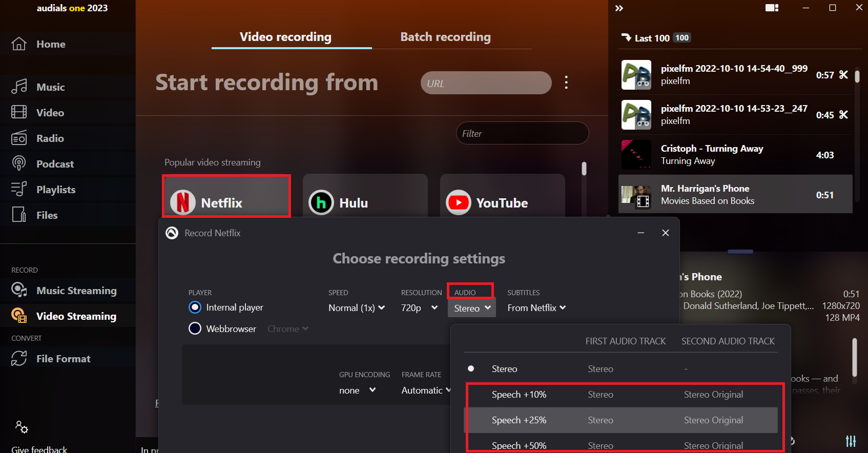
Task: Select the Internal player radio button
Action: point(195,307)
